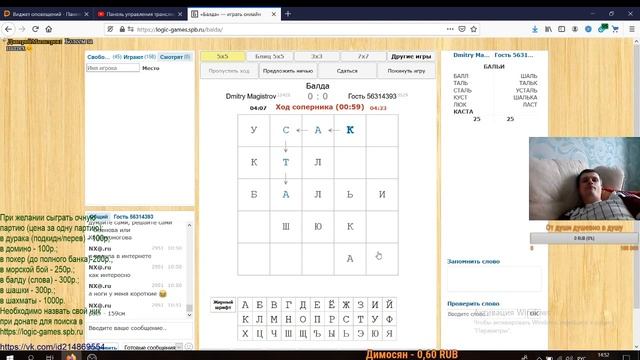Open Windows taskbar search icon
Image resolution: width=640 pixels, height=360 pixels.
pos(31,357)
